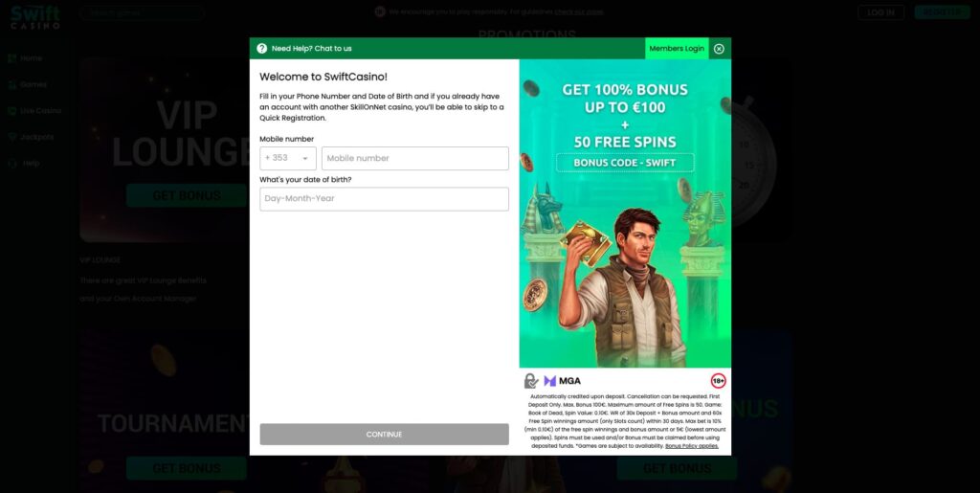Image resolution: width=980 pixels, height=493 pixels.
Task: Click the Games sidebar icon
Action: coord(11,84)
